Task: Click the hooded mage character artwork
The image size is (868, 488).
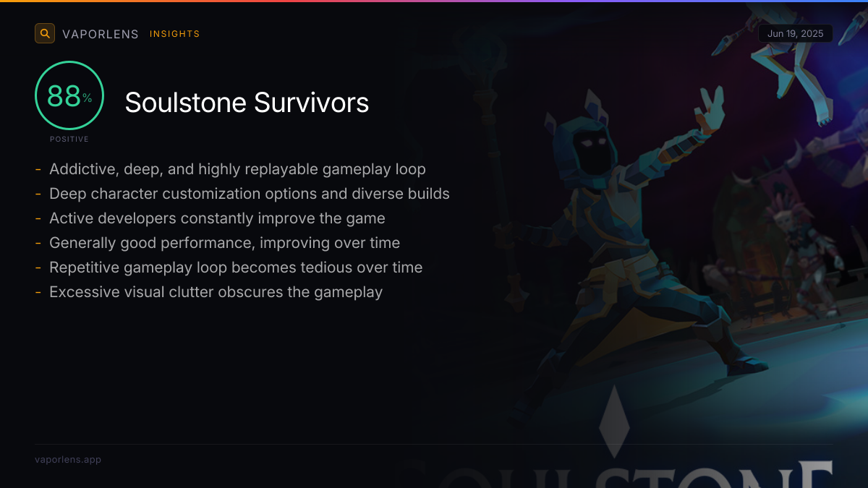Action: coord(622,239)
